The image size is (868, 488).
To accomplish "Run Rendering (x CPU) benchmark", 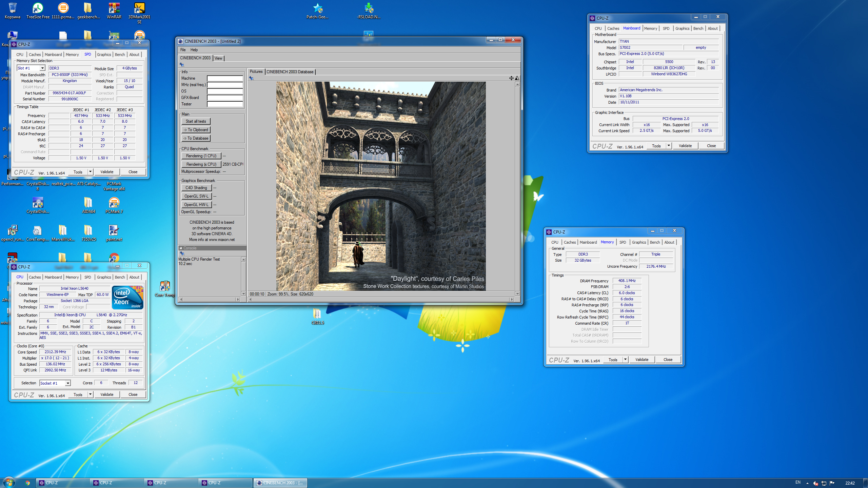I will point(201,164).
